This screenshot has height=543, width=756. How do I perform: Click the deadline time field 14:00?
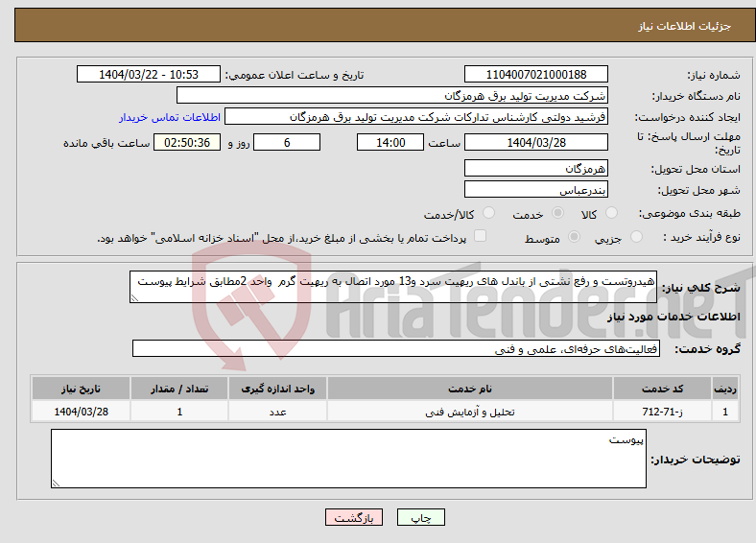click(x=390, y=142)
